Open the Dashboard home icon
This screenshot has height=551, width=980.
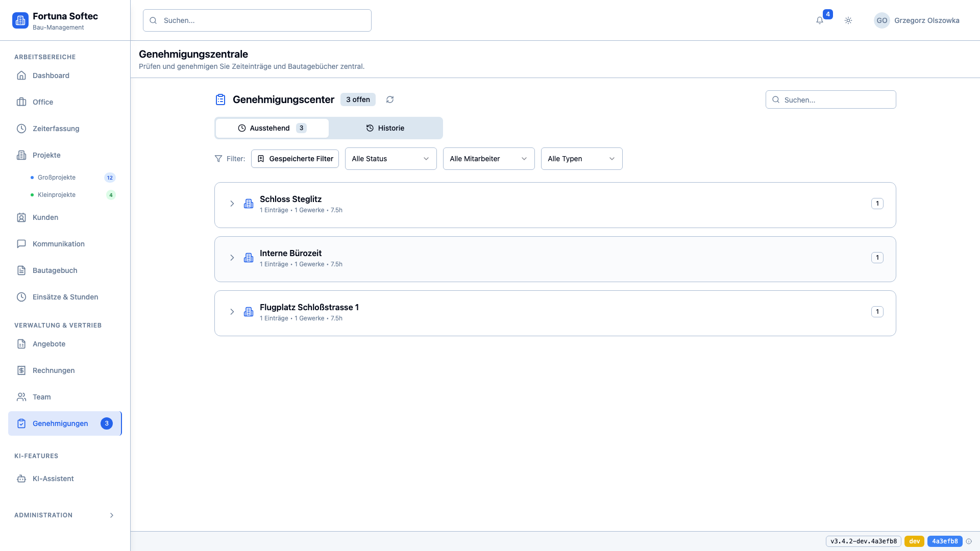click(21, 76)
